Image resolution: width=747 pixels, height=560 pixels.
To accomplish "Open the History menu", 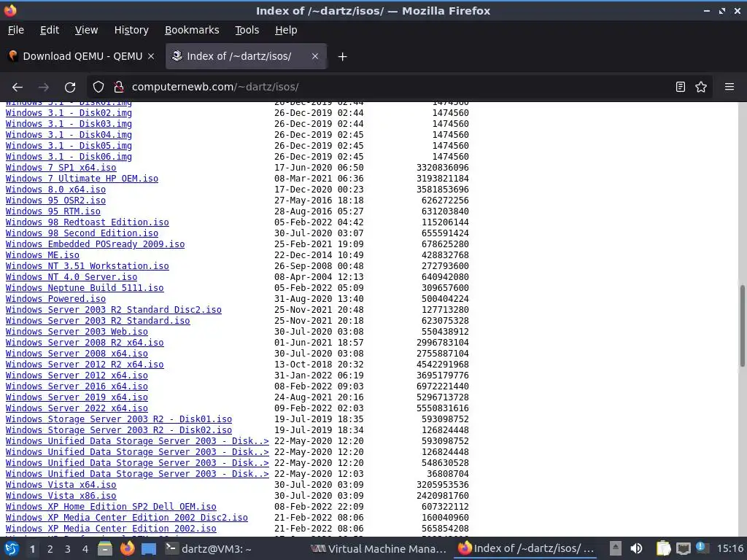I will tap(131, 30).
